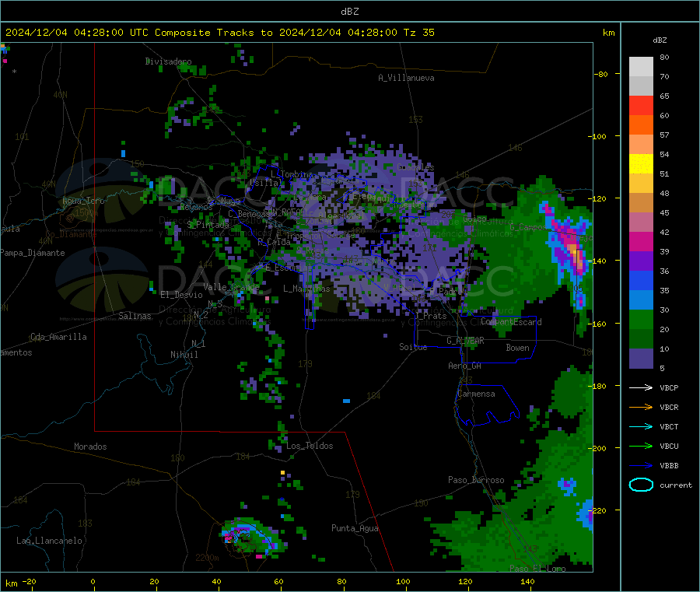Screen dimensions: 700x592
Task: Click the 100 km bottom axis tick
Action: tap(403, 581)
